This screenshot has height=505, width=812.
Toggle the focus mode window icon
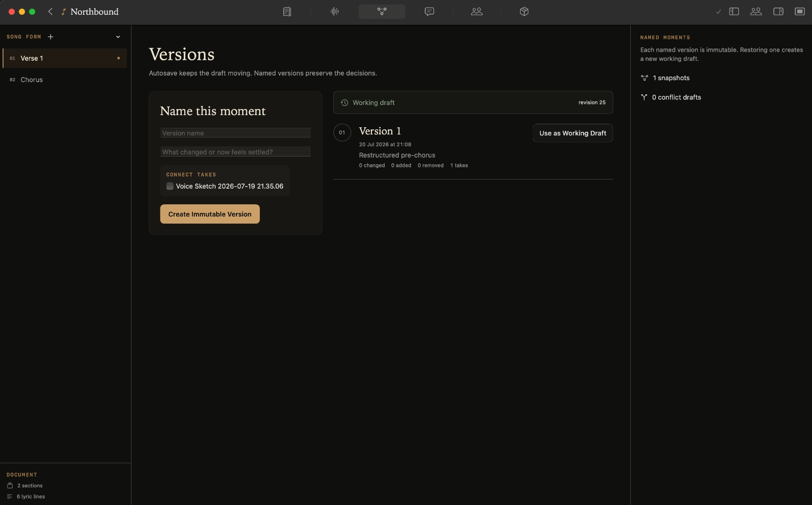point(800,12)
